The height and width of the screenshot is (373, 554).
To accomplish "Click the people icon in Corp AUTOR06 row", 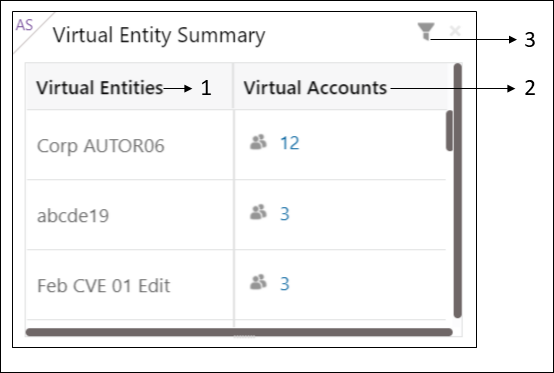I will (258, 142).
